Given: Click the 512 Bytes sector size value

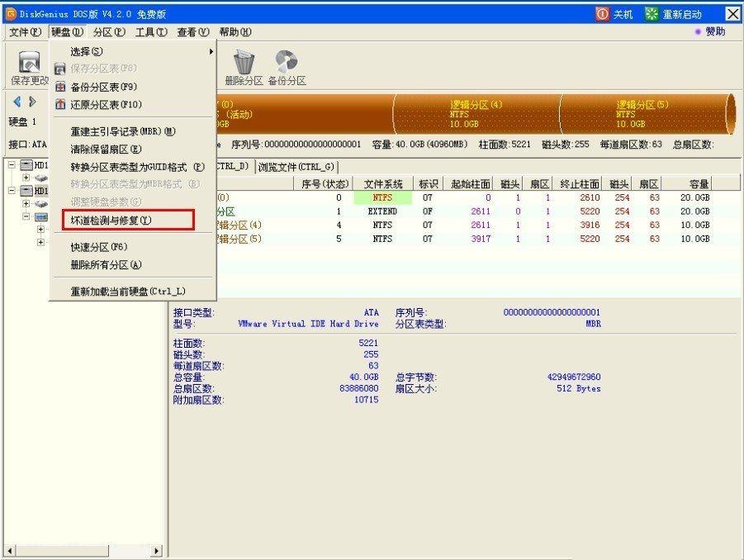Looking at the screenshot, I should click(578, 388).
